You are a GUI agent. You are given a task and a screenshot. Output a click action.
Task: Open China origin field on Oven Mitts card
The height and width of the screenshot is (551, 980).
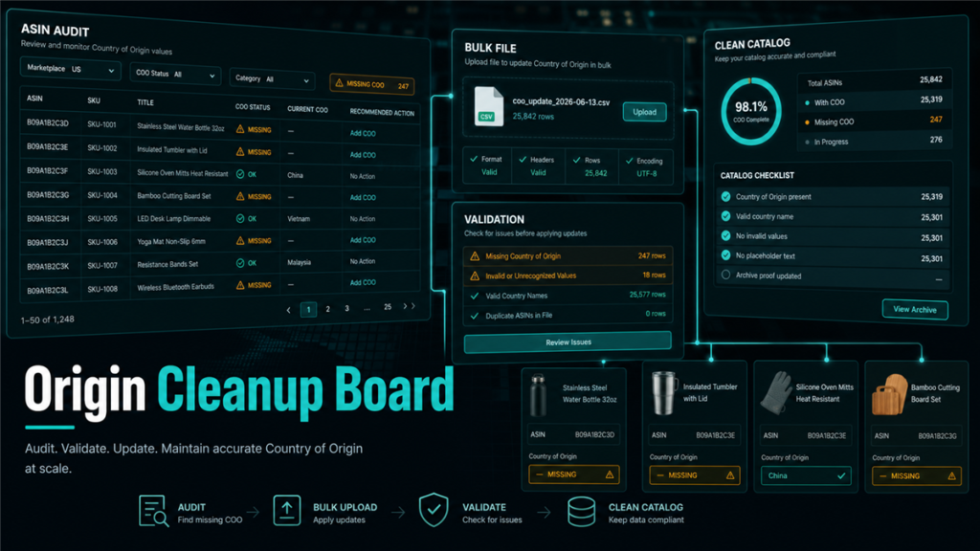[x=806, y=476]
